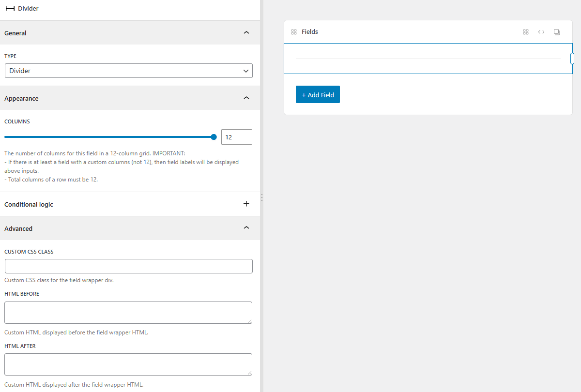The height and width of the screenshot is (392, 581).
Task: Expand Conditional logic with plus icon
Action: (x=246, y=204)
